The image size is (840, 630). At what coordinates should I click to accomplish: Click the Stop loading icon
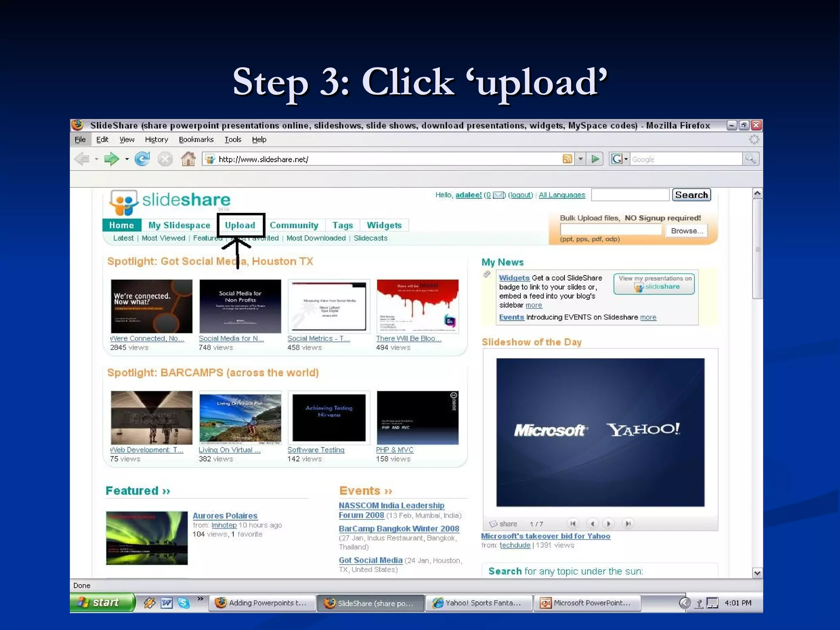coord(165,159)
